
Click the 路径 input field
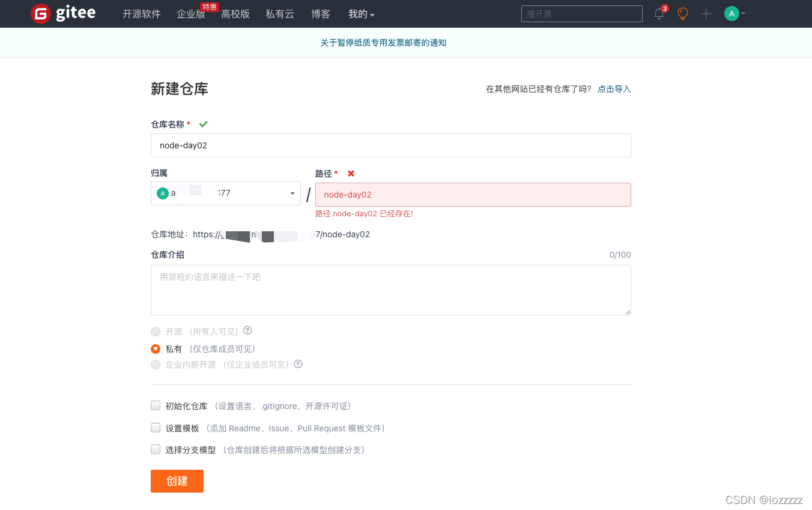pos(473,195)
